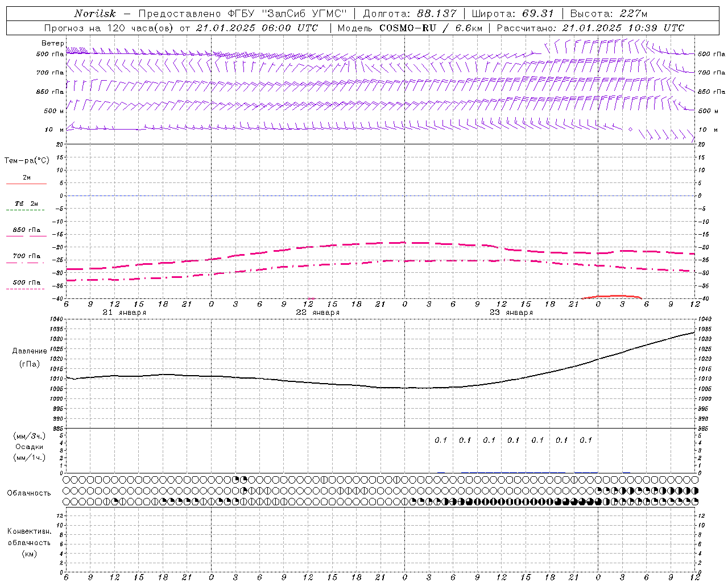Click the Долгота: 88.137 value
The width and height of the screenshot is (728, 582).
409,14
